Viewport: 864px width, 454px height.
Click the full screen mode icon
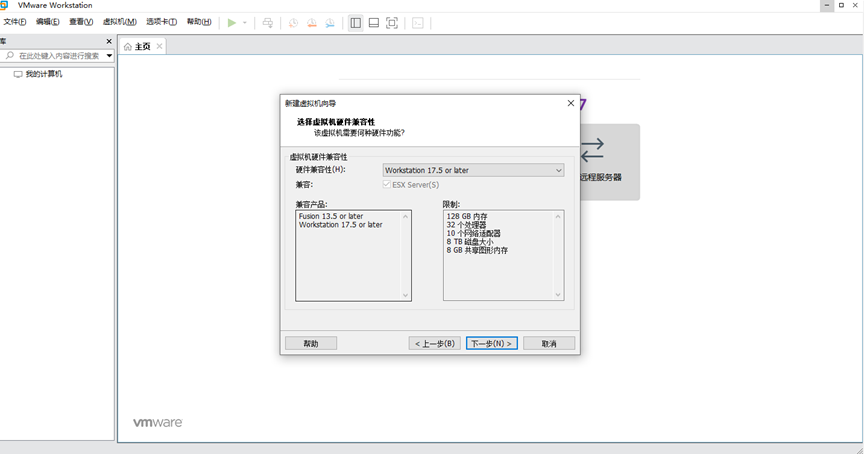392,23
